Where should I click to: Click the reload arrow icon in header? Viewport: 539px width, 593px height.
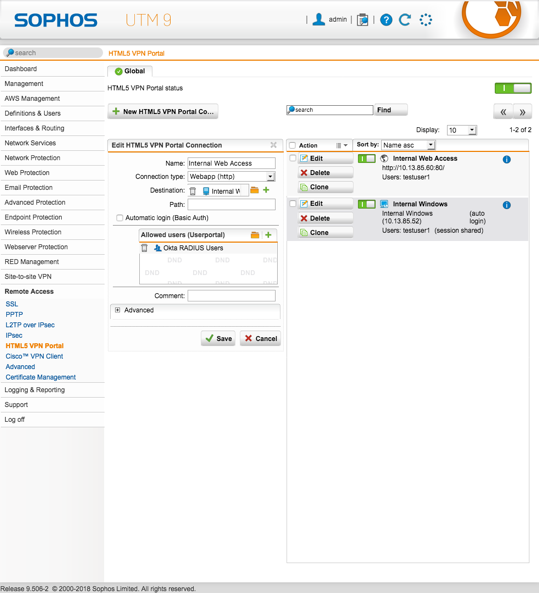(405, 20)
